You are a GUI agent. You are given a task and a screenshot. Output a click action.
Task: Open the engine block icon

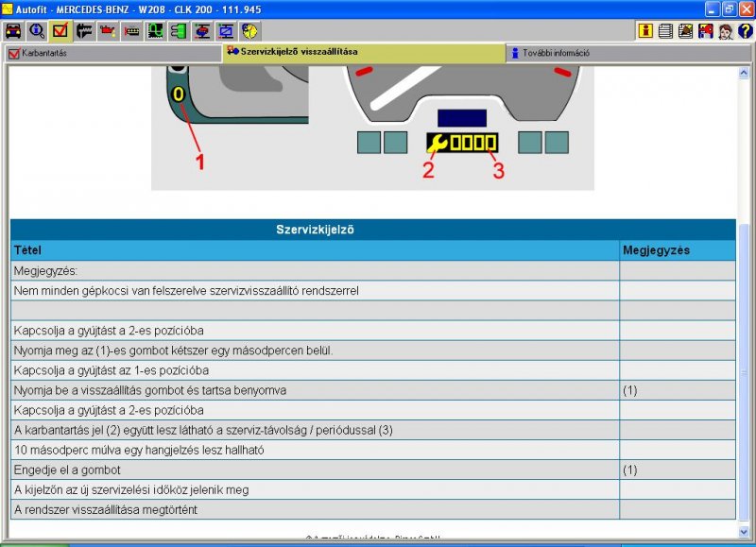tap(131, 31)
